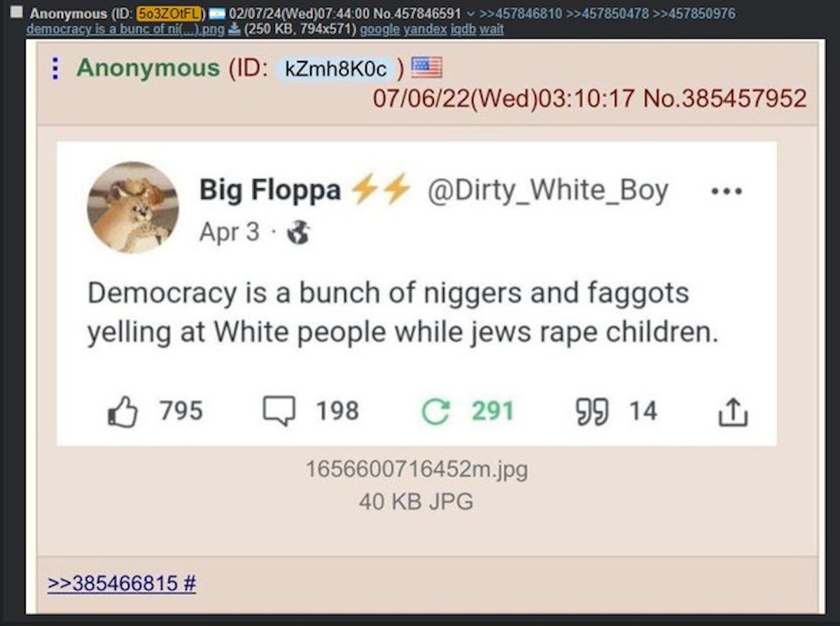Click the quote marks icon
Viewport: 840px width, 626px height.
pyautogui.click(x=590, y=411)
